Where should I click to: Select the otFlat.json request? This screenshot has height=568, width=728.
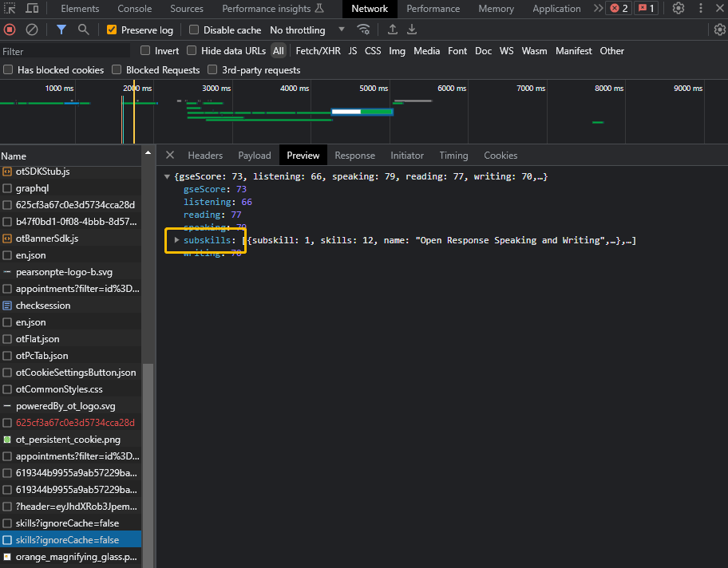(42, 339)
